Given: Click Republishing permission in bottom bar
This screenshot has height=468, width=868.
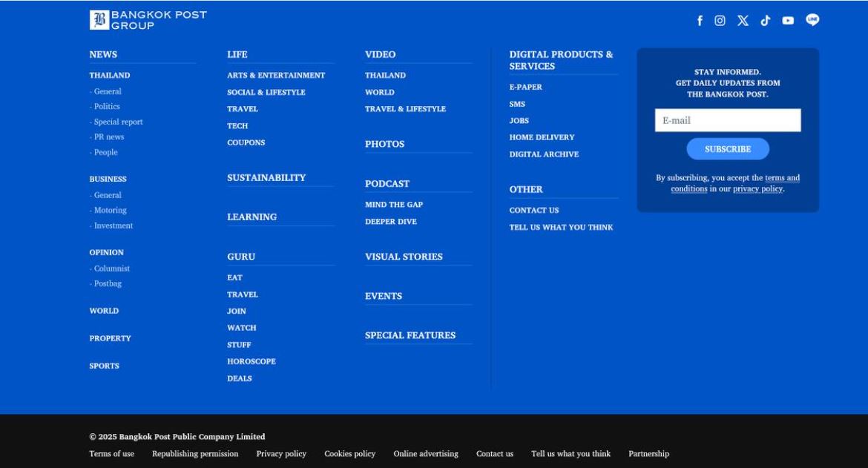Looking at the screenshot, I should point(195,454).
